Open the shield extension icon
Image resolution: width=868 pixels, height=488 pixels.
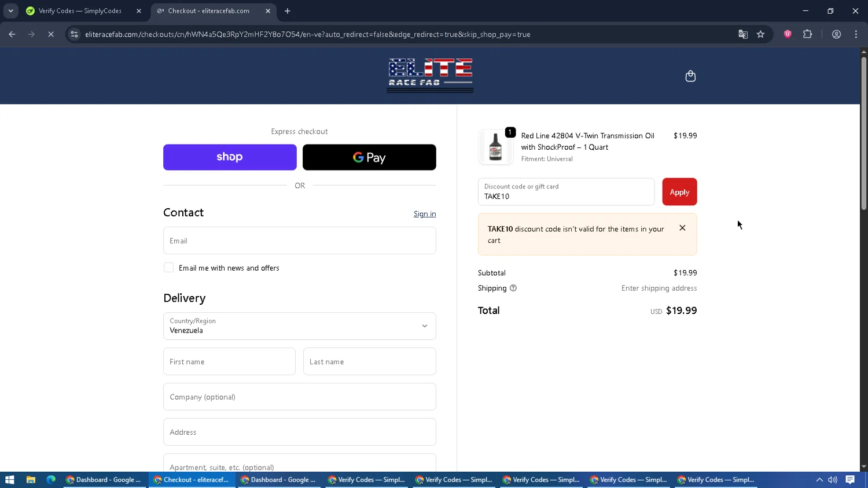click(x=788, y=34)
